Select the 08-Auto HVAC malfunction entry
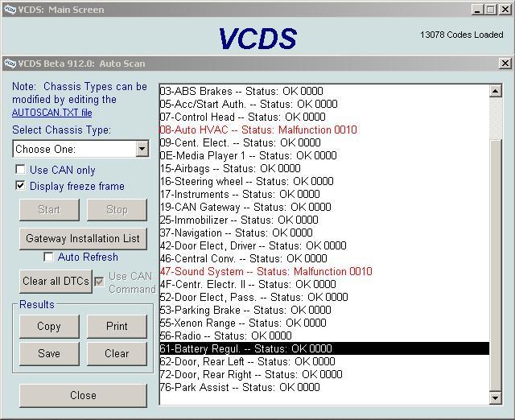The height and width of the screenshot is (420, 515). click(257, 130)
